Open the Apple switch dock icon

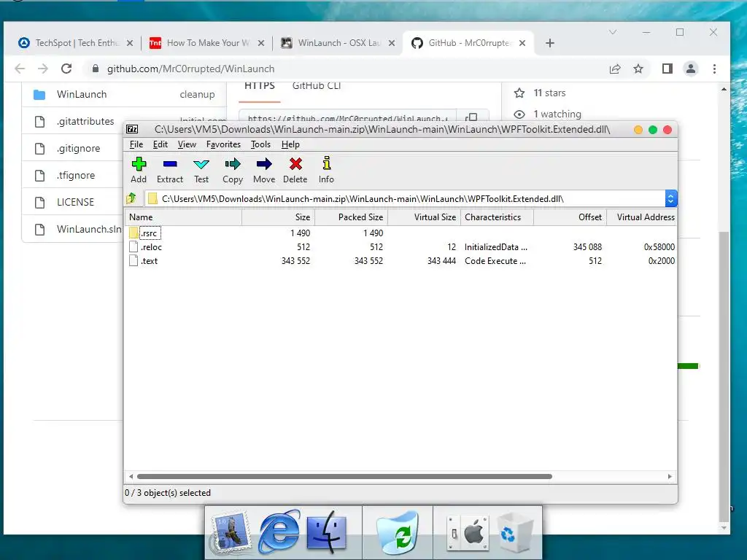468,532
